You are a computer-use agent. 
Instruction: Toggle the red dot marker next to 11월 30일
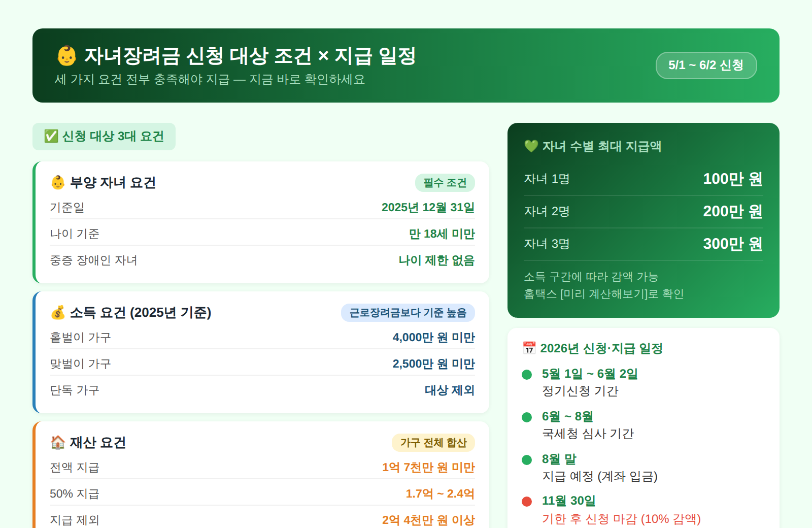526,501
